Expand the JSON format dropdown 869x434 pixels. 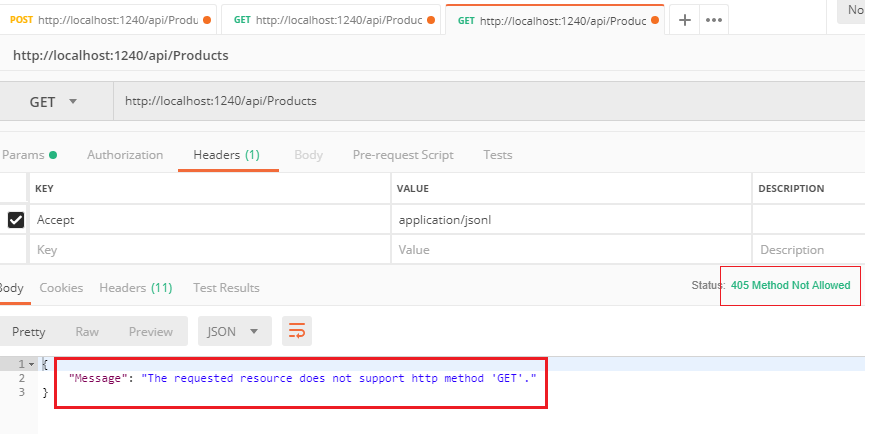pos(234,331)
